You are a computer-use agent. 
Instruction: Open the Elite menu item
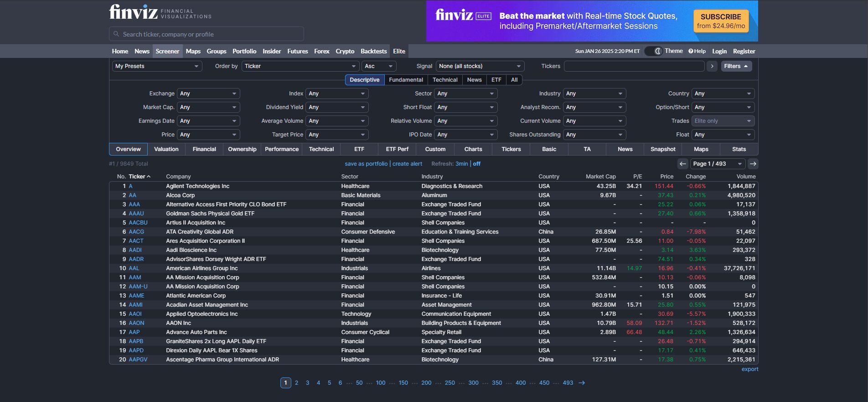click(x=399, y=51)
